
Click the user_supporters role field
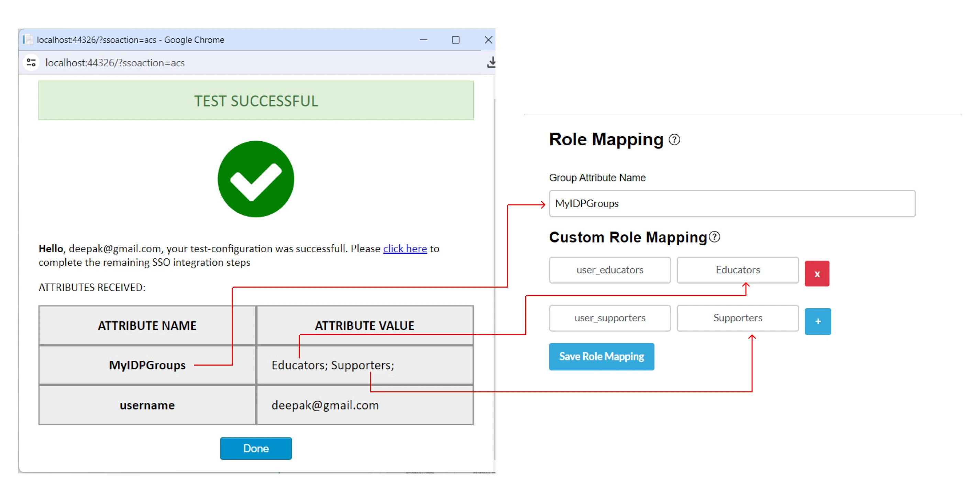pos(609,317)
